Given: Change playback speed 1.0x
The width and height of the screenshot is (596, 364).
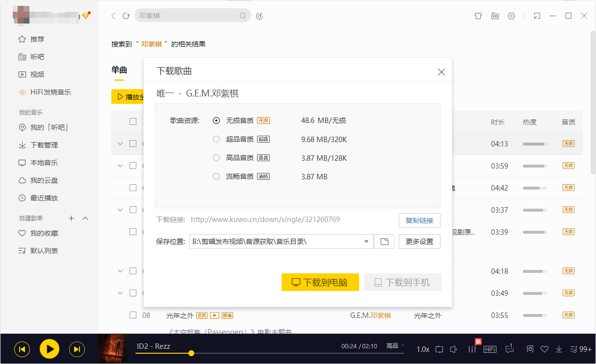Looking at the screenshot, I should pos(423,349).
